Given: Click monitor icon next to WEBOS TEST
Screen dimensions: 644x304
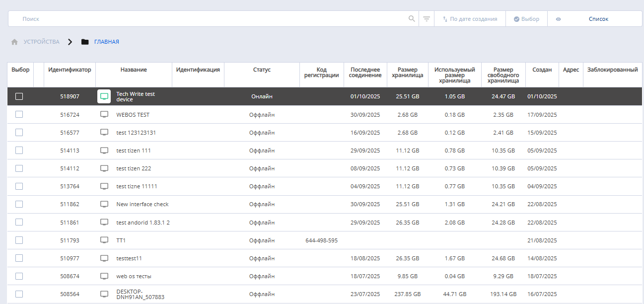Looking at the screenshot, I should tap(104, 115).
